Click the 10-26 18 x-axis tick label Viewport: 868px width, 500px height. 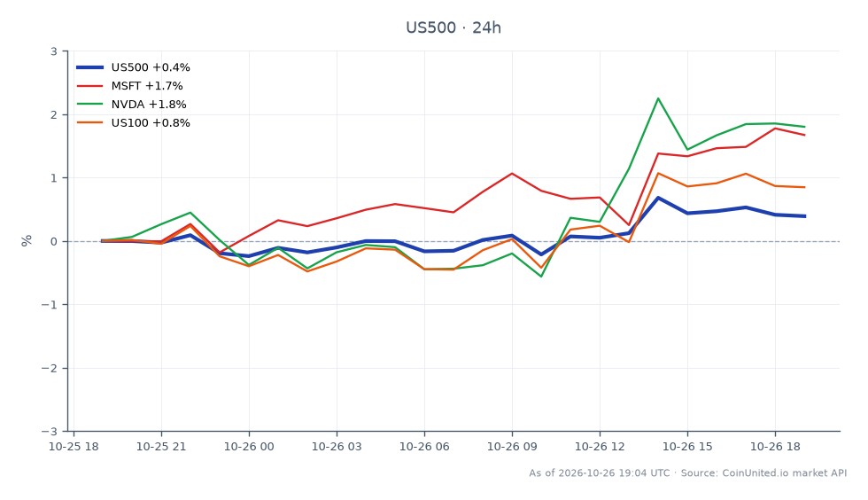(775, 446)
